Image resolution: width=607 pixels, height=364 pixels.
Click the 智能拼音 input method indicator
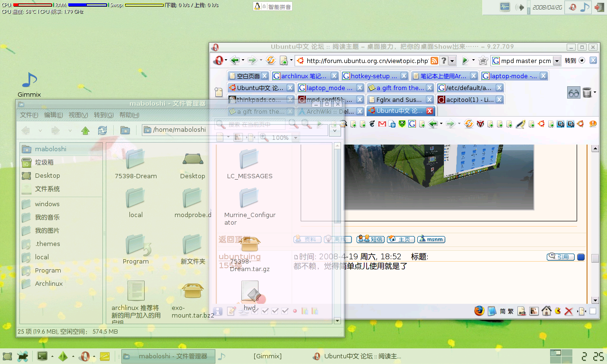[x=273, y=7]
